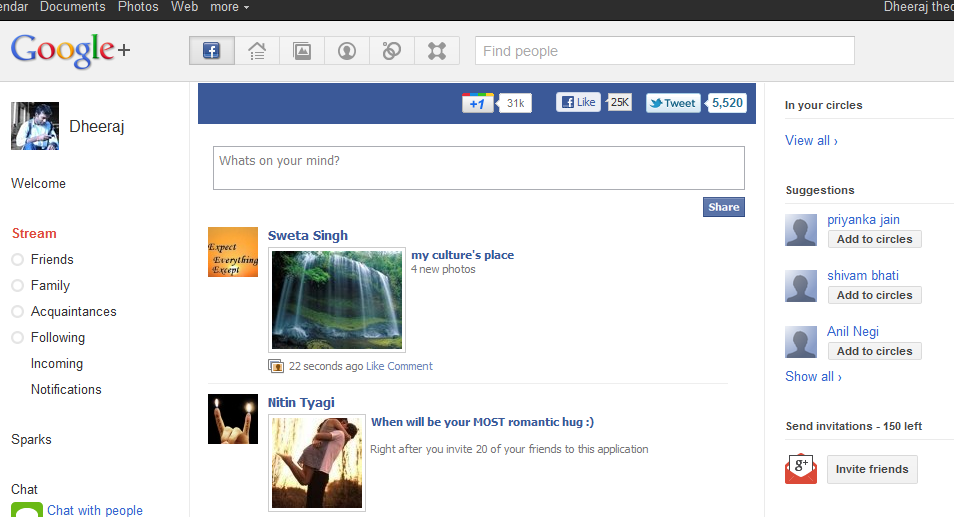The height and width of the screenshot is (517, 954).
Task: Open the Stream section
Action: coord(34,234)
